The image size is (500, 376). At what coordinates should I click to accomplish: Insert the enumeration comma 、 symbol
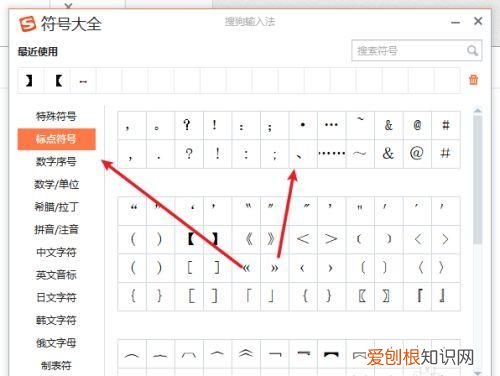303,154
